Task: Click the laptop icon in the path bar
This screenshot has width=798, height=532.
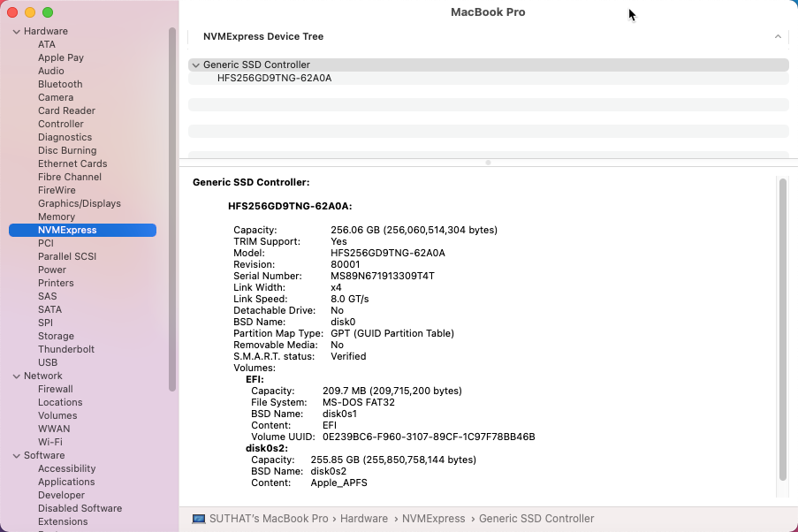Action: point(199,519)
